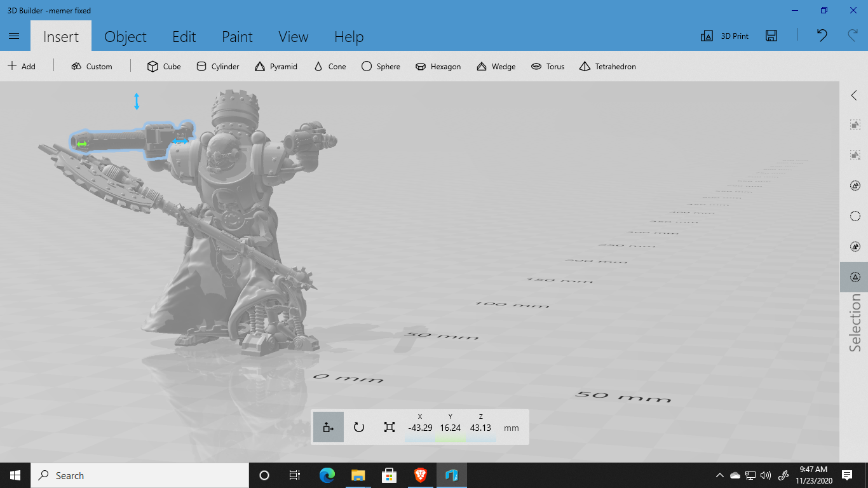Image resolution: width=868 pixels, height=488 pixels.
Task: Switch to Rotate mode
Action: 359,427
